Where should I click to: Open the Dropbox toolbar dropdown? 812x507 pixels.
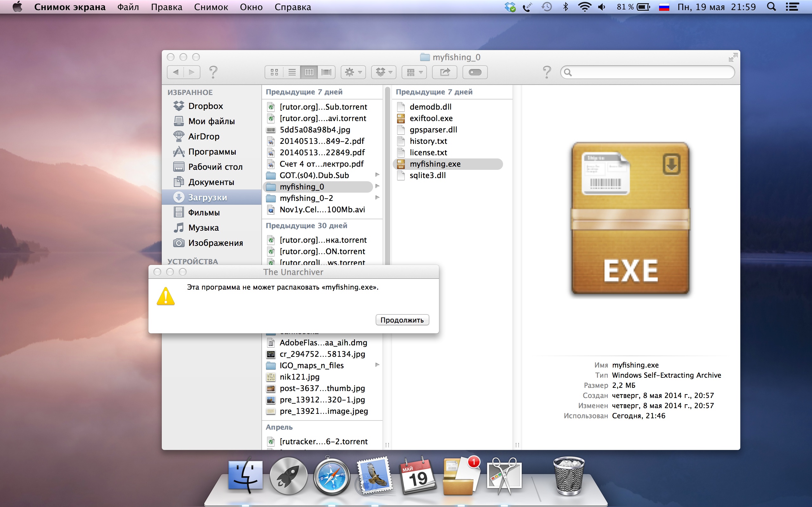(x=384, y=72)
